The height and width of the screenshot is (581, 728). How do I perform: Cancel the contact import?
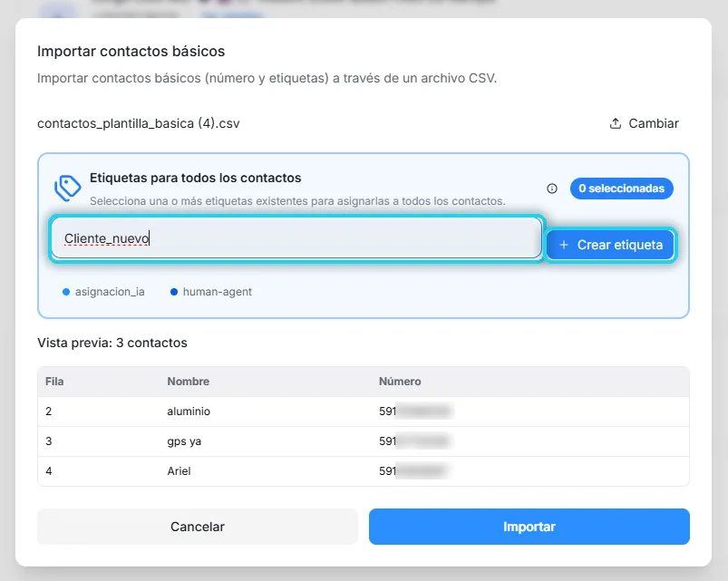click(198, 527)
